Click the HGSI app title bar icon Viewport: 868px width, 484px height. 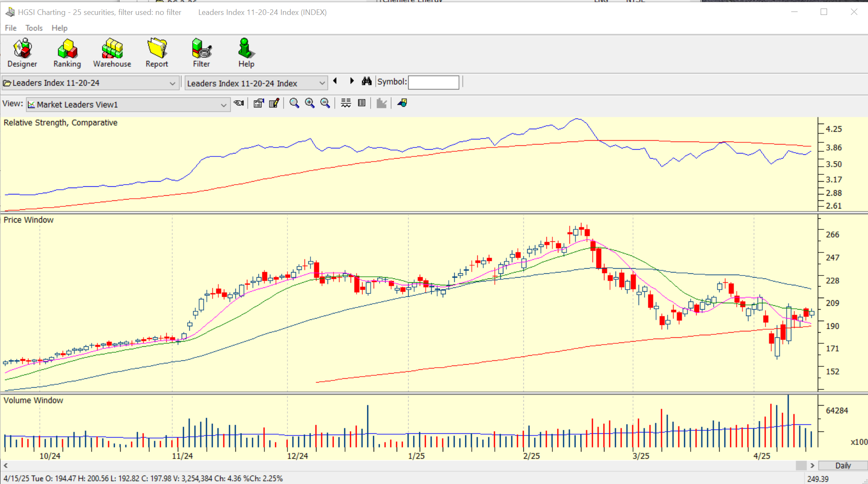pos(10,12)
